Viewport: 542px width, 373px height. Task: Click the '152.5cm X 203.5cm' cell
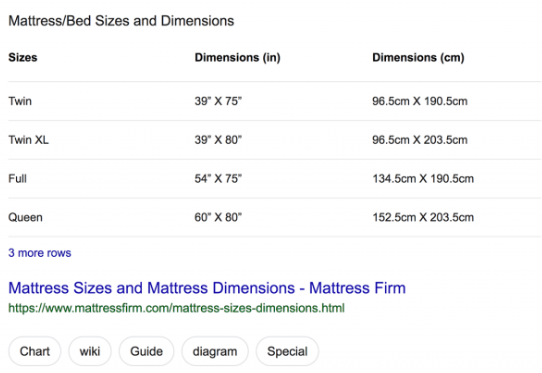[423, 217]
